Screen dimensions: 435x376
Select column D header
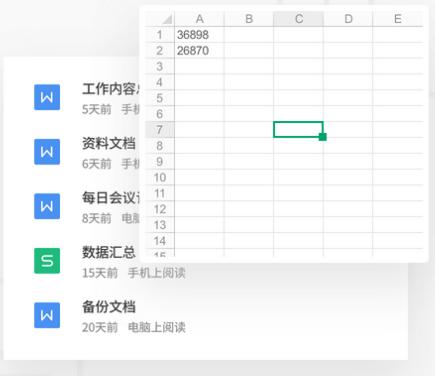click(348, 19)
